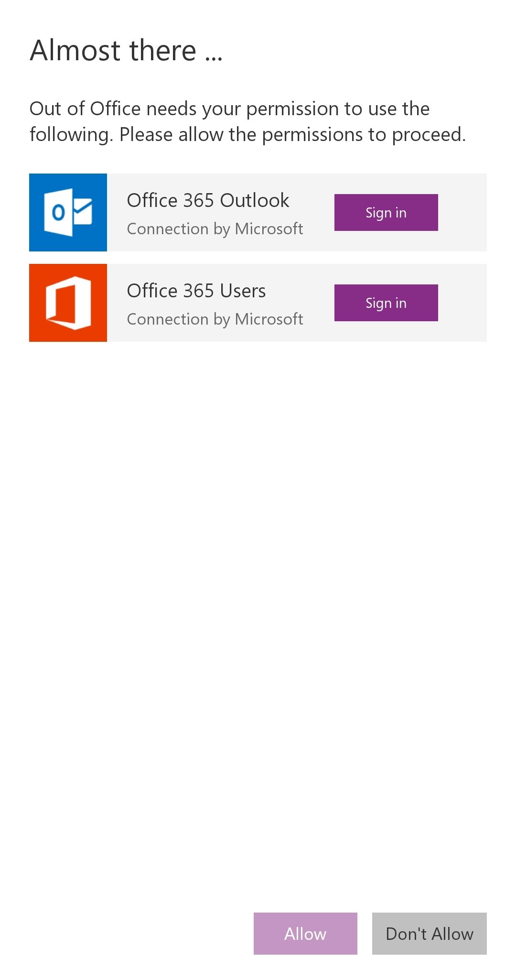This screenshot has width=516, height=980.
Task: Select the Office 365 Outlook title text
Action: [208, 200]
